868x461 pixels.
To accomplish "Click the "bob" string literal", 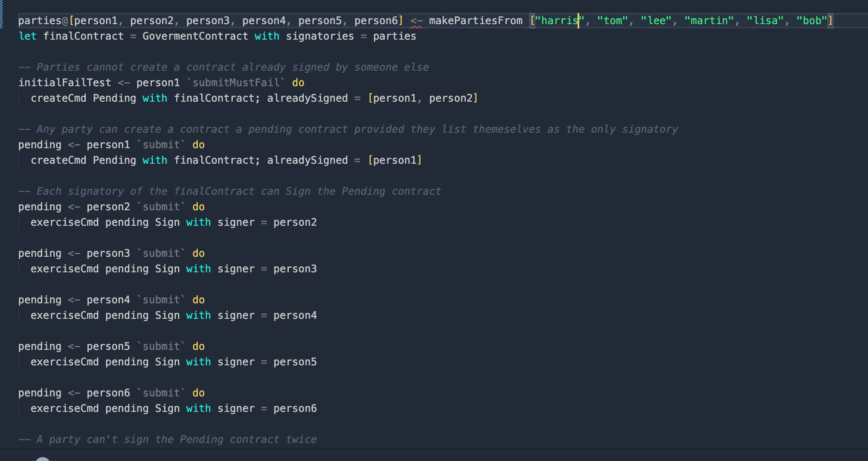I will (812, 21).
